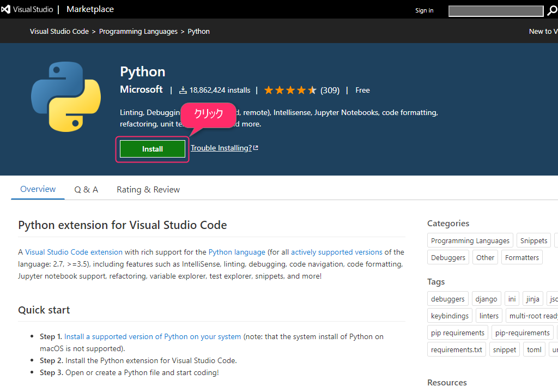Click the green Install button
The width and height of the screenshot is (558, 392).
pyautogui.click(x=153, y=149)
